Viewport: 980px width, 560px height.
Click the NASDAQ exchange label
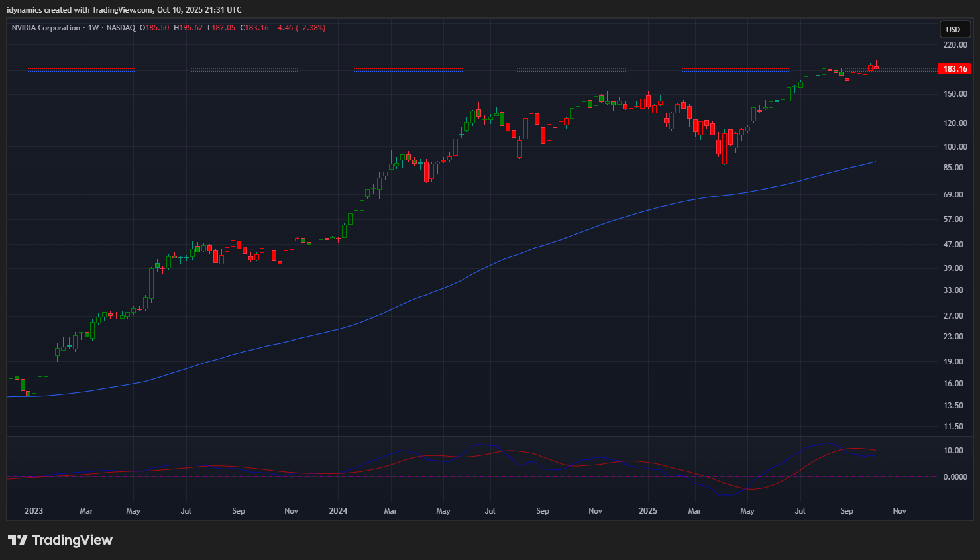121,28
